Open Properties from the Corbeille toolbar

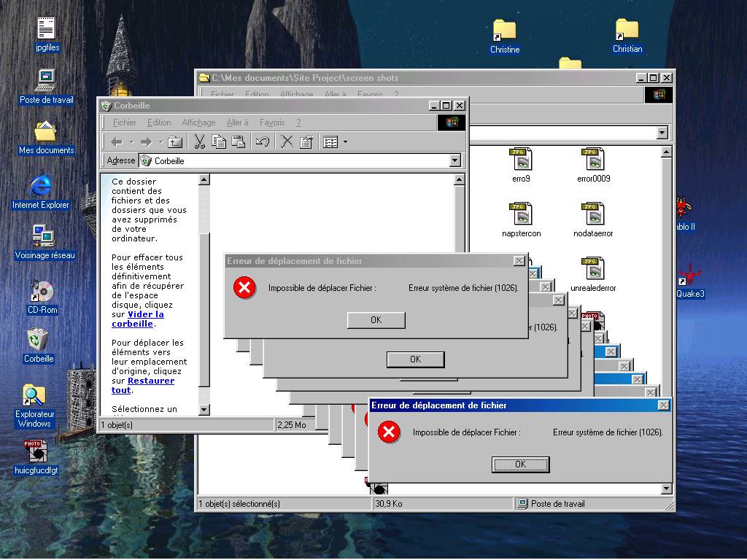(x=306, y=142)
